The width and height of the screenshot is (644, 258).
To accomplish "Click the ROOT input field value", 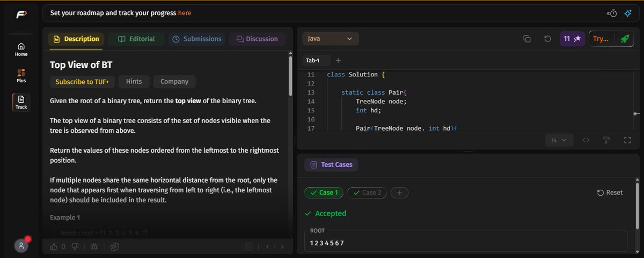I will 466,241.
